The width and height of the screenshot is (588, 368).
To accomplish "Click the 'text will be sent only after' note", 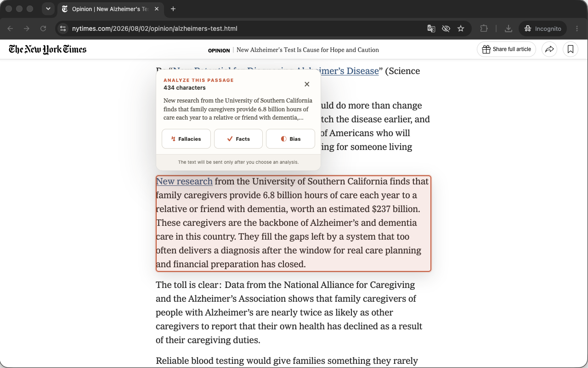I will pos(238,162).
